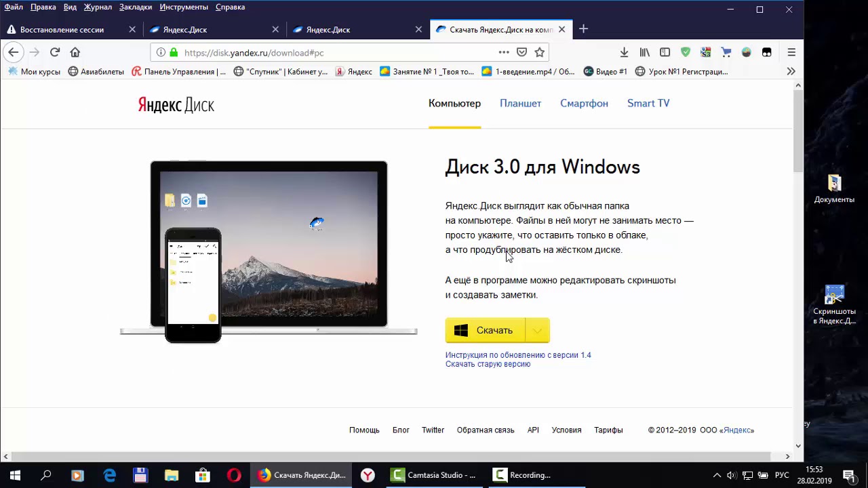Open the Инструменты menu
Image resolution: width=868 pixels, height=488 pixels.
(184, 7)
